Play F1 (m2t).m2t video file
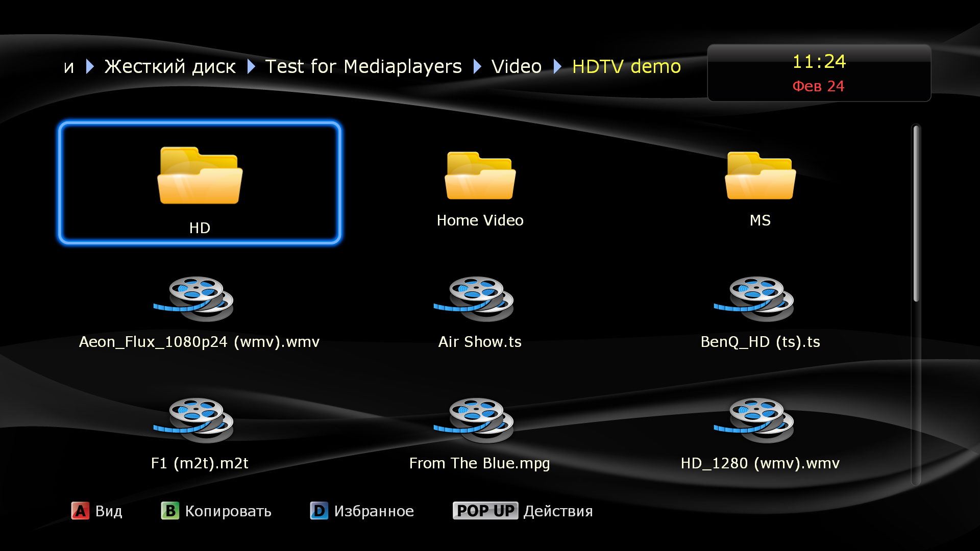Screen dimensions: 980x551 (194, 420)
